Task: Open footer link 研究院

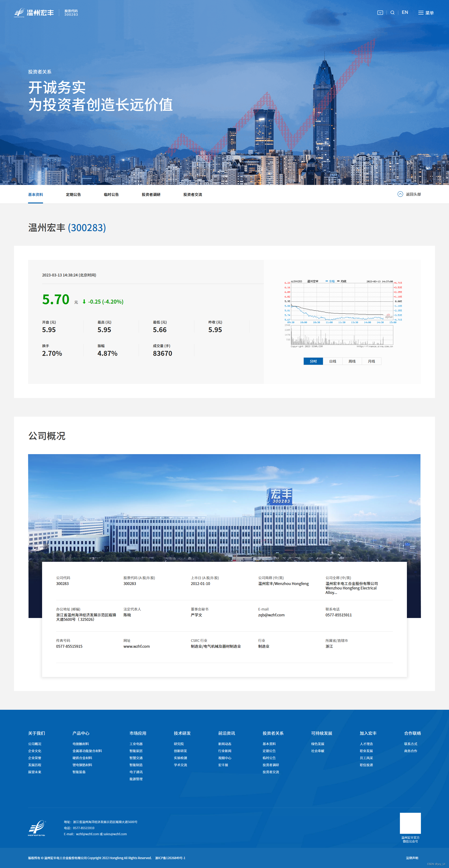Action: [179, 744]
